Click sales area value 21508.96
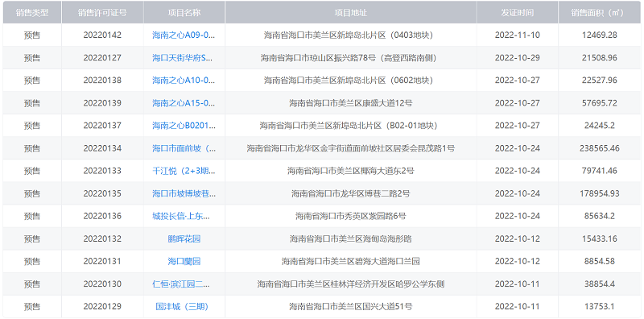The image size is (644, 319). click(x=599, y=57)
